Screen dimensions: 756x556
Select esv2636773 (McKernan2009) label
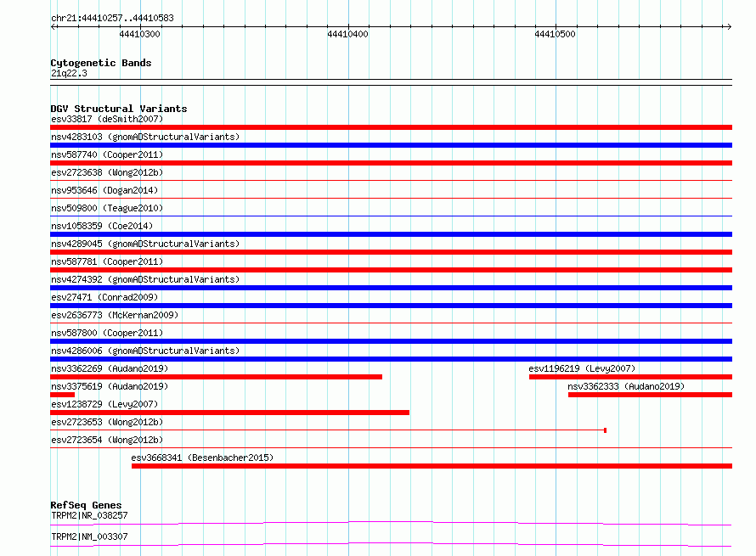pos(115,315)
